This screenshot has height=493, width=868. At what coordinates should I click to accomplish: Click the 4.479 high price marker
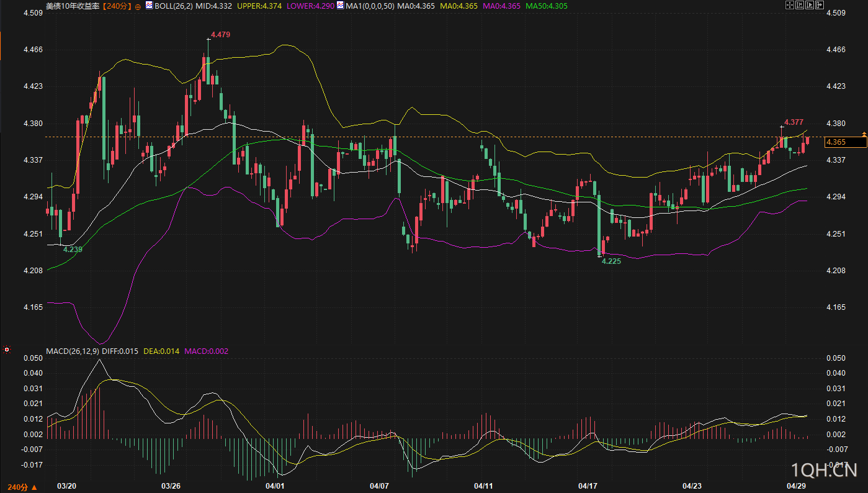pyautogui.click(x=220, y=35)
